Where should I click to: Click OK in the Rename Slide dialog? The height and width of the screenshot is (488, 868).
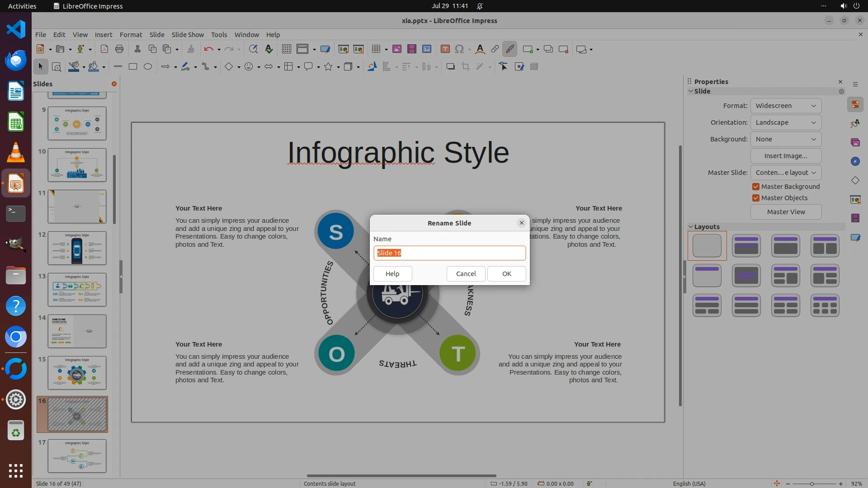click(506, 274)
